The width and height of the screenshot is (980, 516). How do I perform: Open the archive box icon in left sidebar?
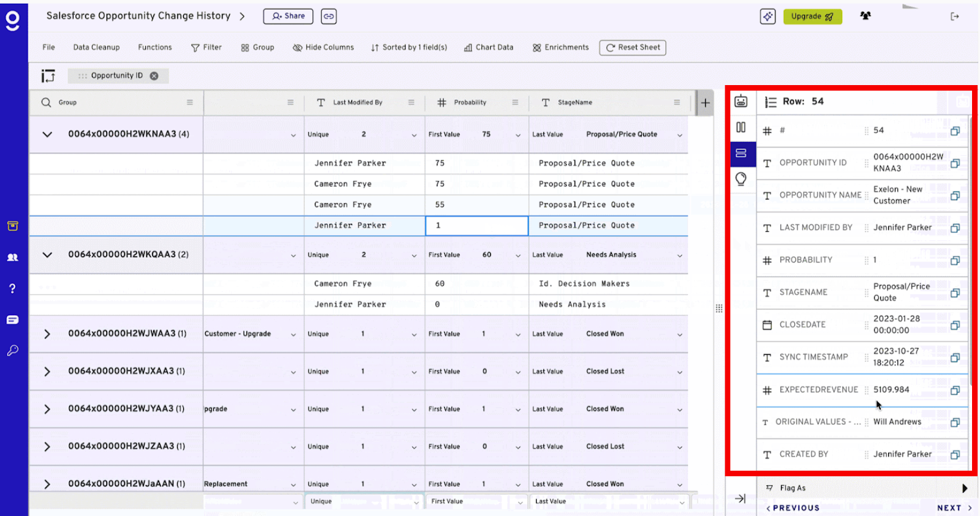(x=12, y=226)
